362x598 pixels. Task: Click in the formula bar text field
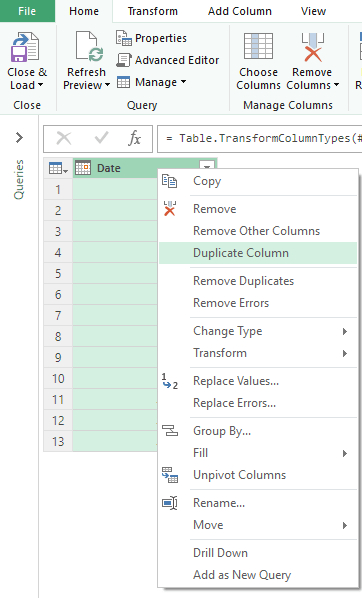coord(259,138)
